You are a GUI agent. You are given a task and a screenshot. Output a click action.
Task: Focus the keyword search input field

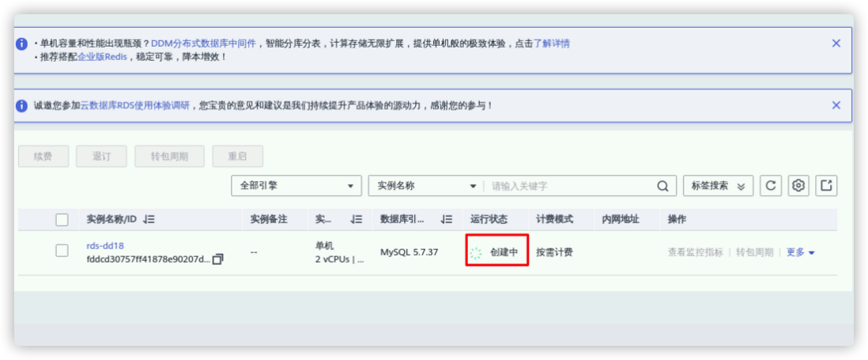pyautogui.click(x=570, y=186)
